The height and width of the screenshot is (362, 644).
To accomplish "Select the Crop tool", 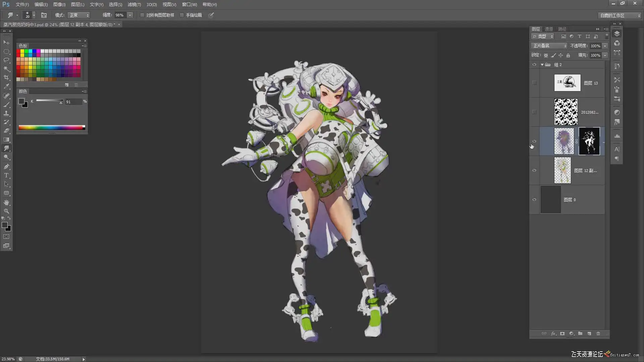I will pos(6,77).
